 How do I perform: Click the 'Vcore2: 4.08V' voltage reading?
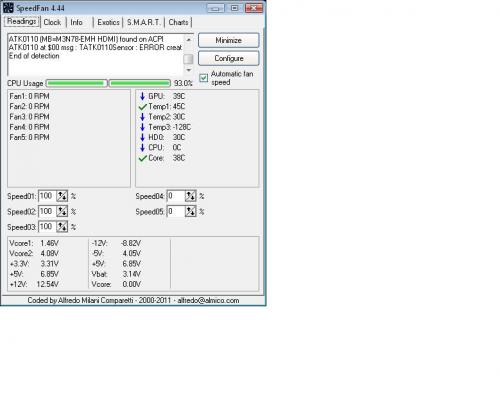point(34,254)
